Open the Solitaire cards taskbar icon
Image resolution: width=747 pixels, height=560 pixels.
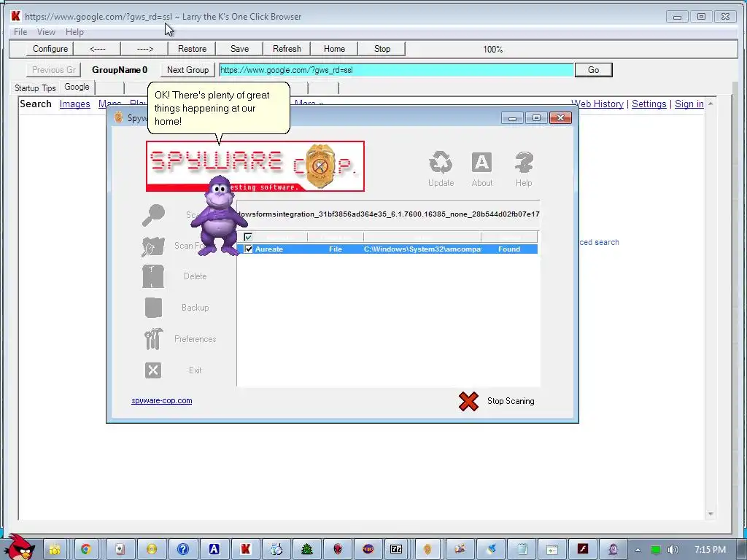[x=120, y=550]
